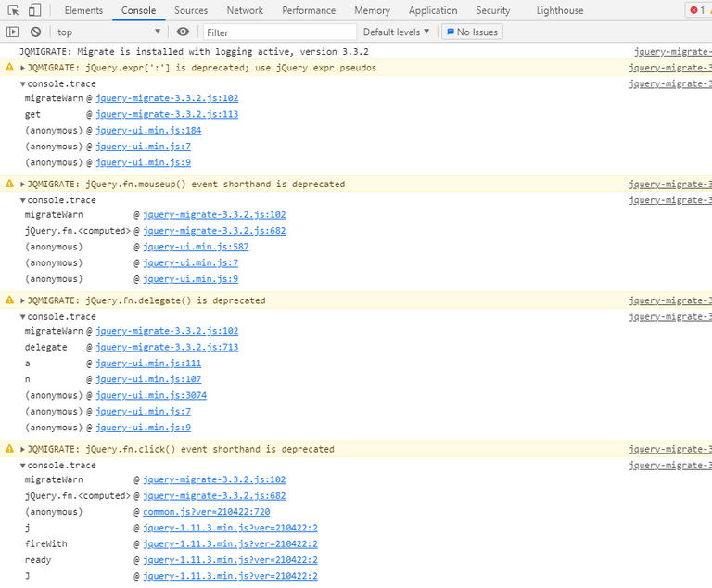Click the 'delegate' function name in trace

pyautogui.click(x=45, y=347)
